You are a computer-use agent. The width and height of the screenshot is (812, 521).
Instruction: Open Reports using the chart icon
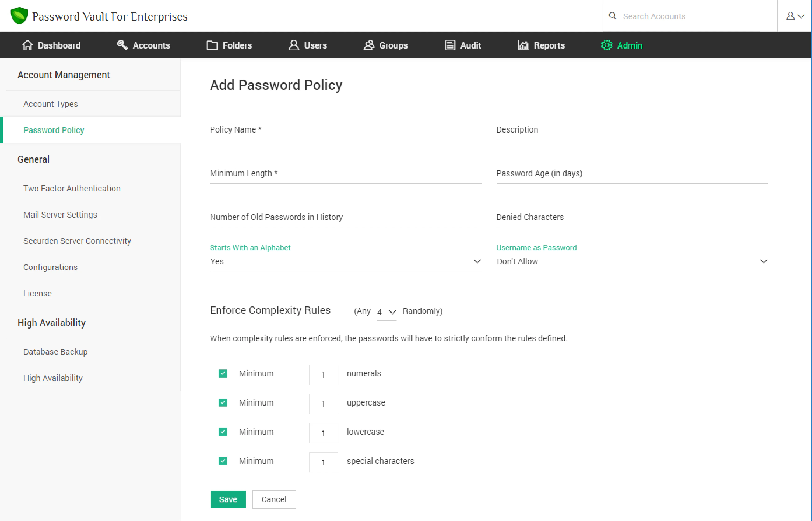[x=523, y=45]
